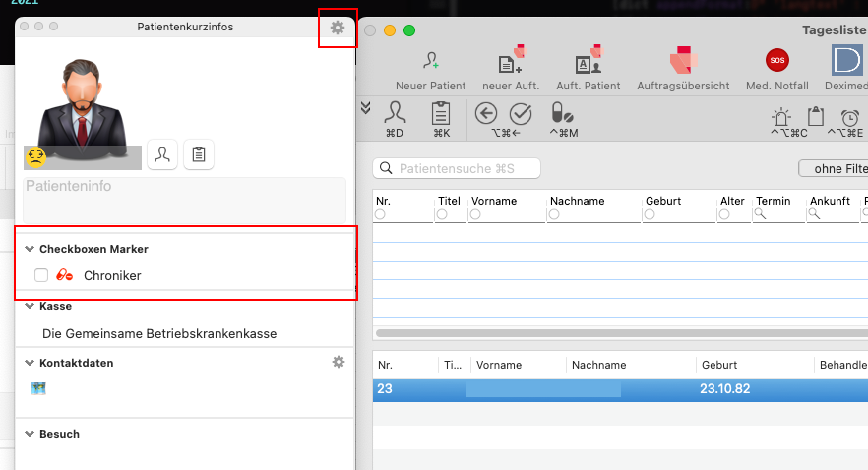Collapse the Kontaktdaten section

tap(30, 363)
